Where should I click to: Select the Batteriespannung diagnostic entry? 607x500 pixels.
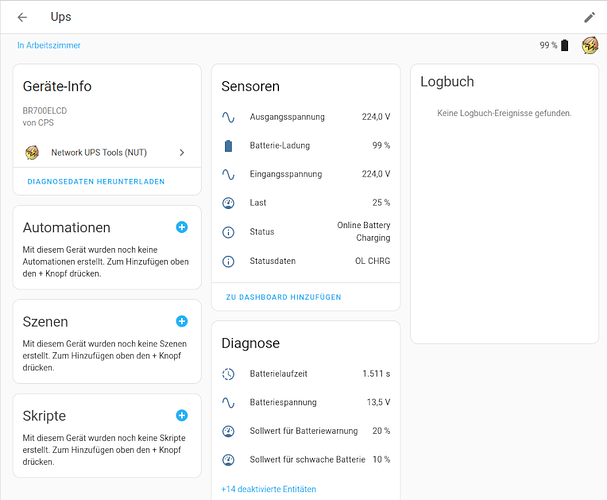pos(305,403)
